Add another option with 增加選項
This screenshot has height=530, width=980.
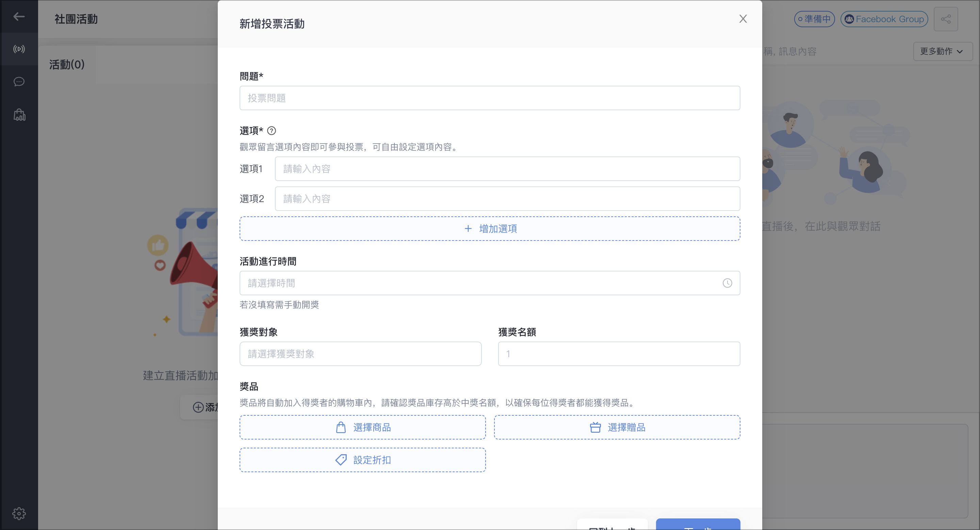point(490,229)
